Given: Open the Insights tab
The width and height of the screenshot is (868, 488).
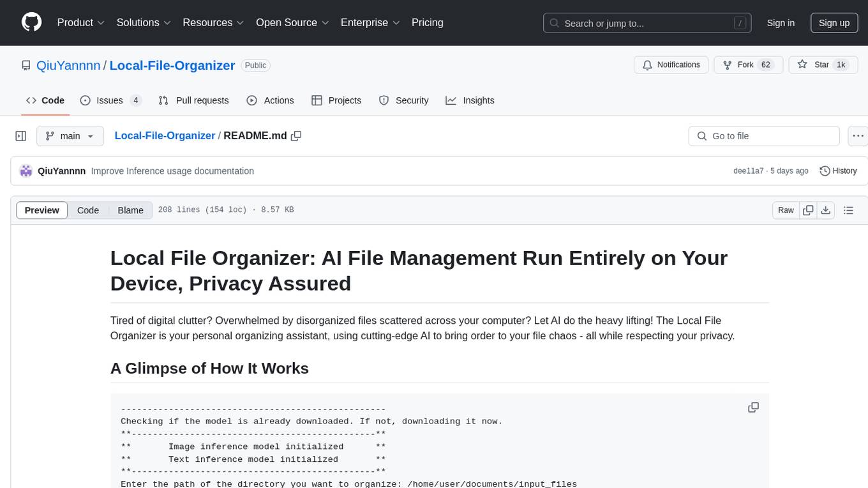Looking at the screenshot, I should [x=470, y=100].
